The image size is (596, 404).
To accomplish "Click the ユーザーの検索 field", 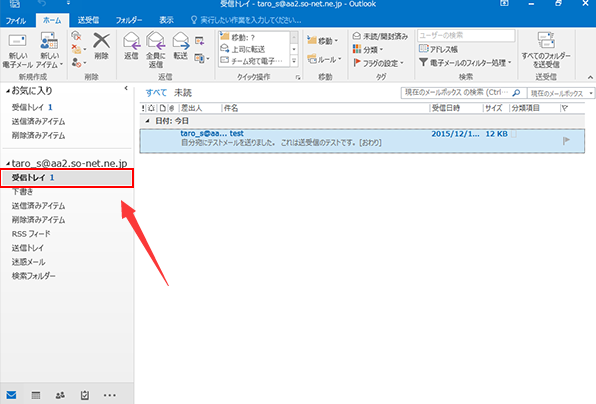I will point(466,36).
